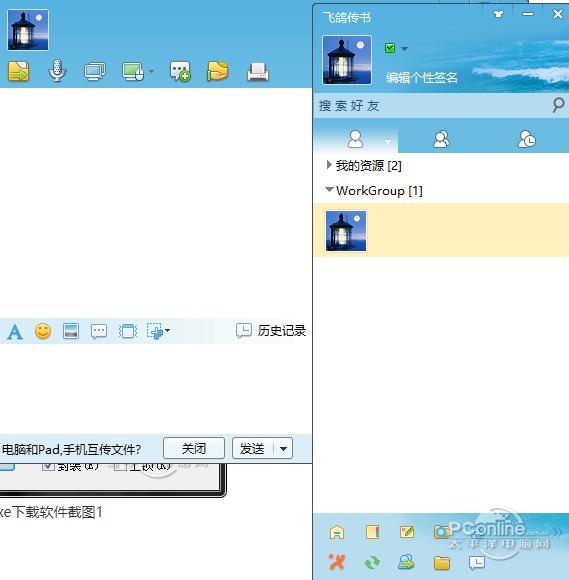Click the user transfer icon with green arrow
Viewport: 569px width, 580px height.
pyautogui.click(x=406, y=562)
